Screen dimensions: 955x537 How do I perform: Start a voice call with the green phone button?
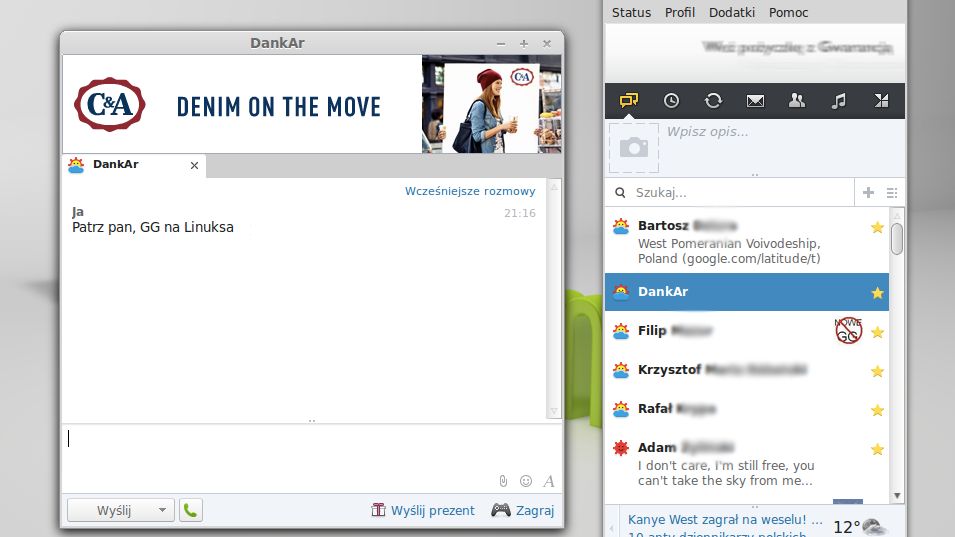tap(191, 510)
